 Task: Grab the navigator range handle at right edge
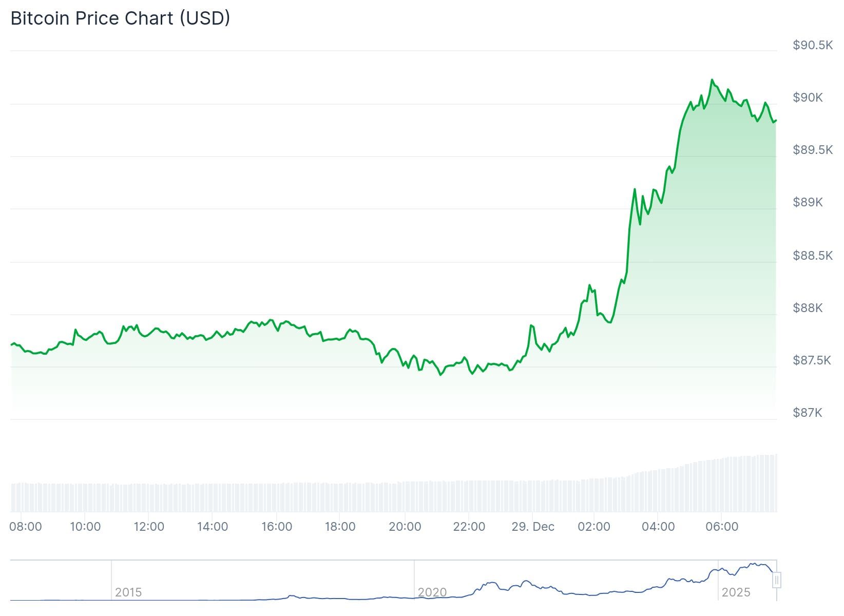[777, 580]
